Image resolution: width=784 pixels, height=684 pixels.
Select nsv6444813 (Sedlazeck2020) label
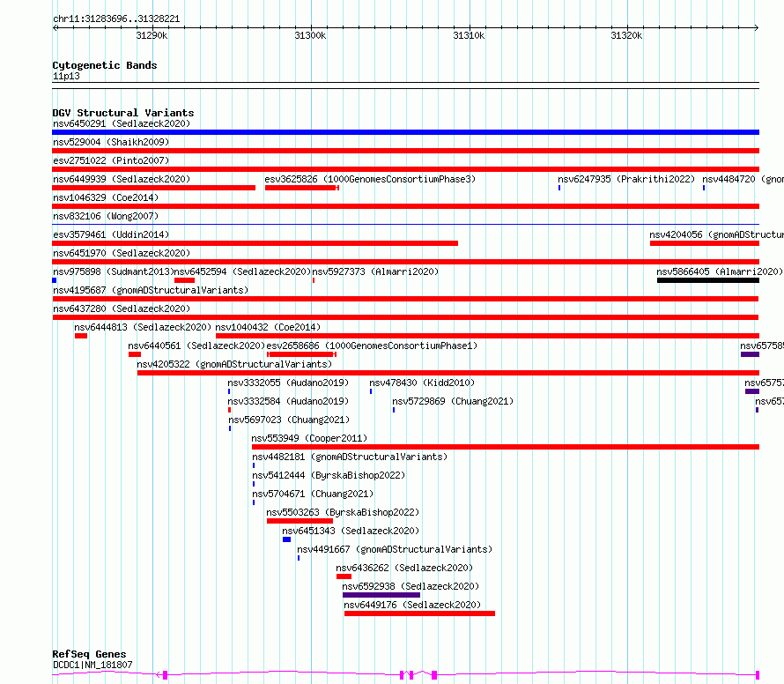point(143,327)
